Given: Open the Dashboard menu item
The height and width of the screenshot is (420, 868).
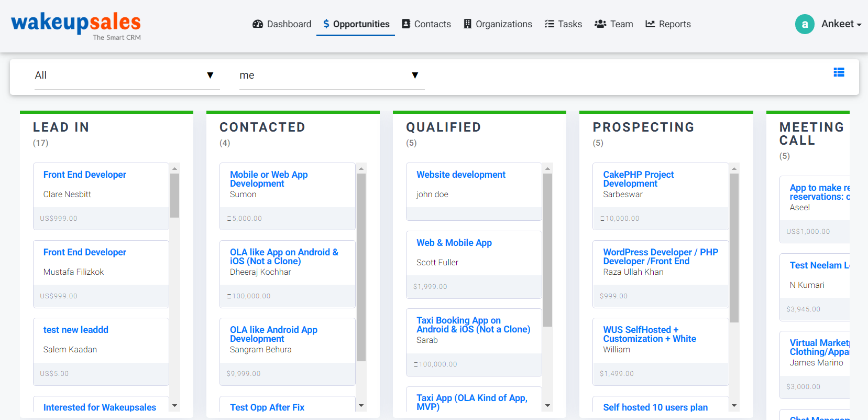Looking at the screenshot, I should tap(282, 24).
